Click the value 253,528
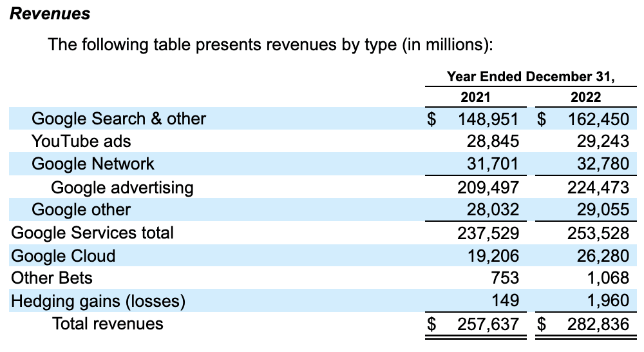Image resolution: width=644 pixels, height=352 pixels. [x=598, y=233]
